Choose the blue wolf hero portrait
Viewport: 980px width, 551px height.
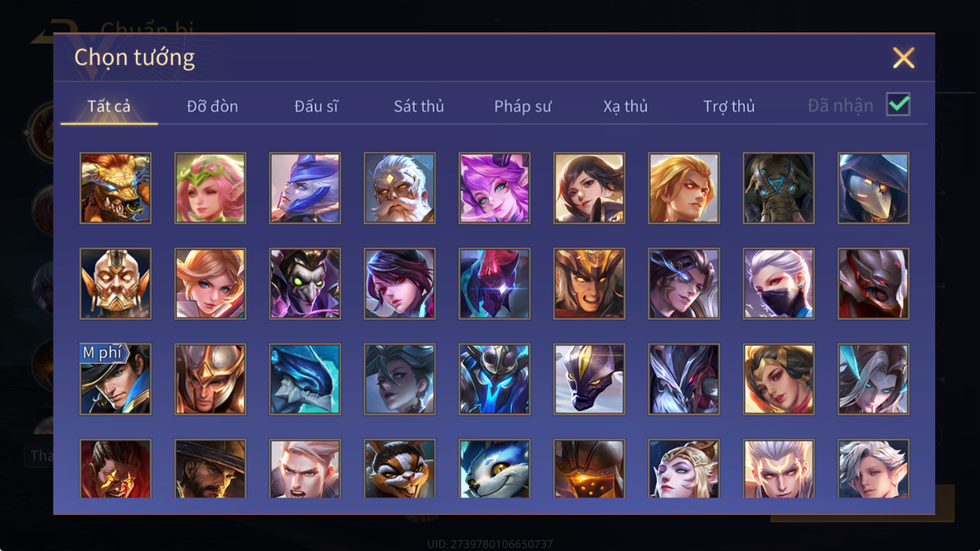[495, 469]
